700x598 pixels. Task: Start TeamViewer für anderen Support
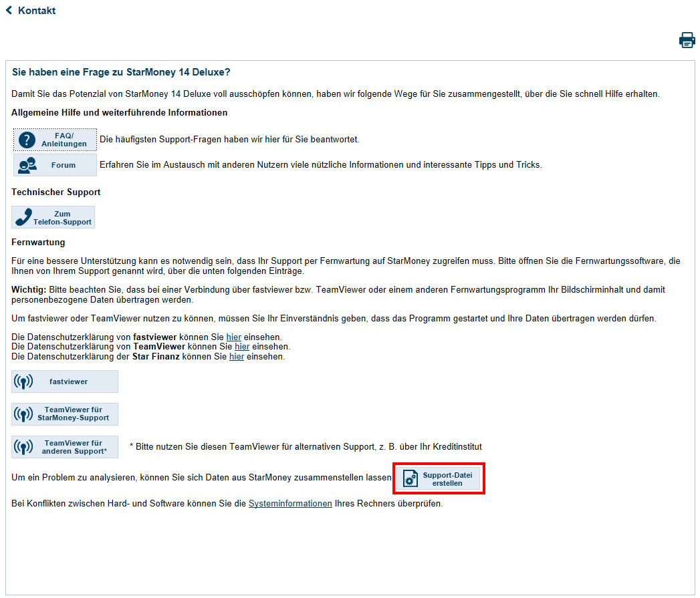(65, 447)
